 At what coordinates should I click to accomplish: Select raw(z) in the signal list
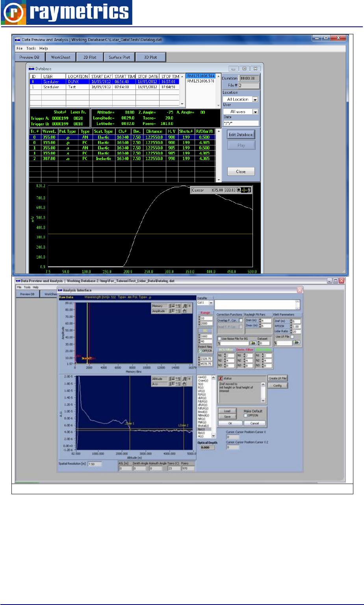click(x=205, y=377)
